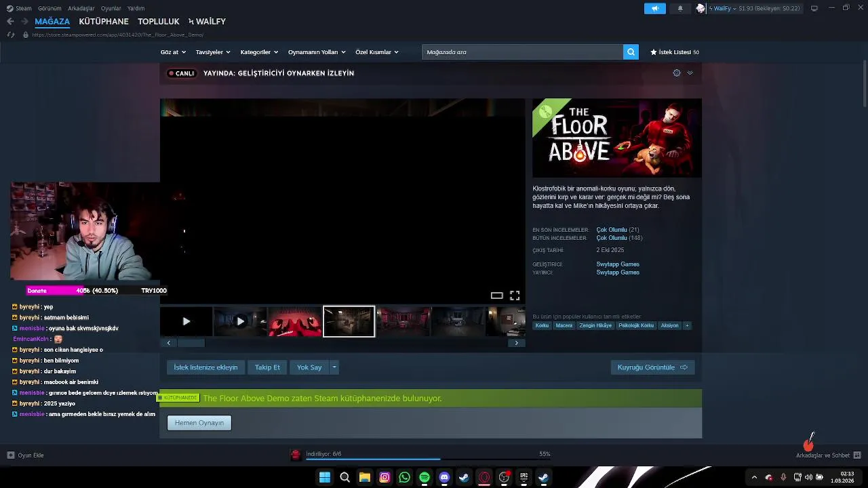Click the thumbnail strip scrollbar handle

[191, 343]
